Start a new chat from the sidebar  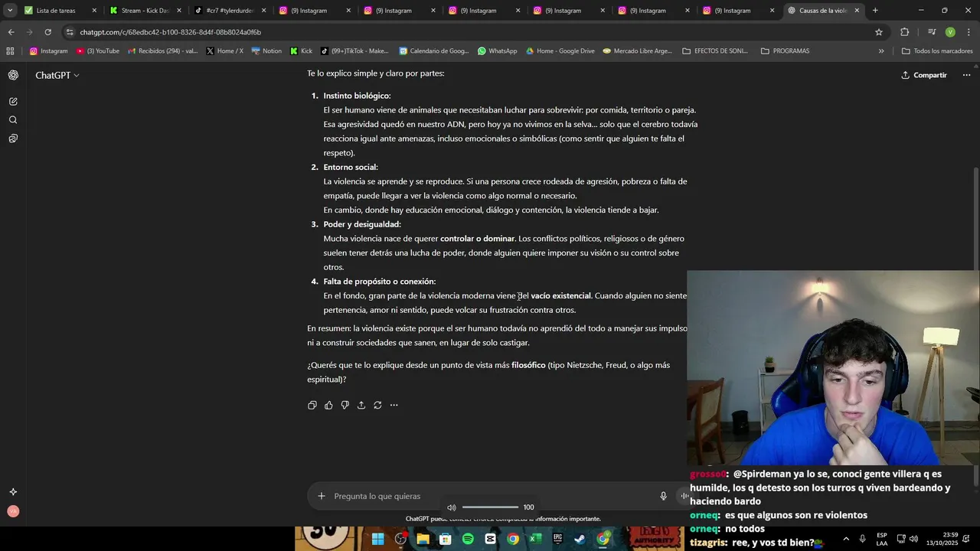[13, 101]
